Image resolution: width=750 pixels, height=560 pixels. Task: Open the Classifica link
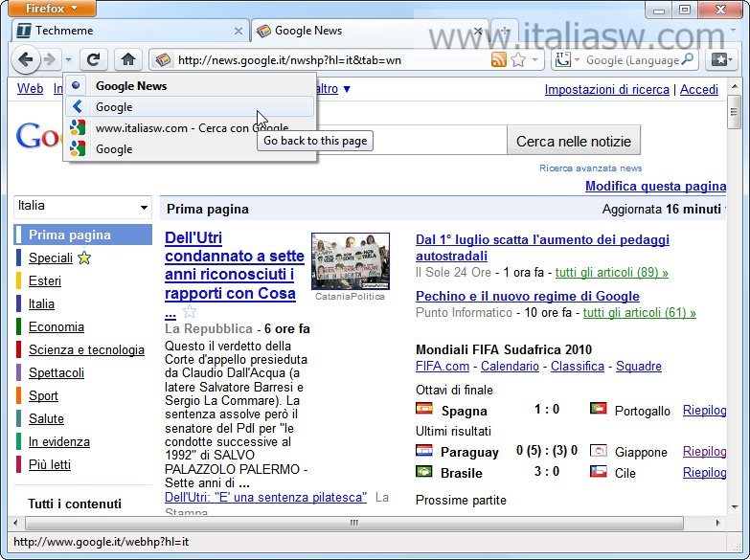pos(578,366)
